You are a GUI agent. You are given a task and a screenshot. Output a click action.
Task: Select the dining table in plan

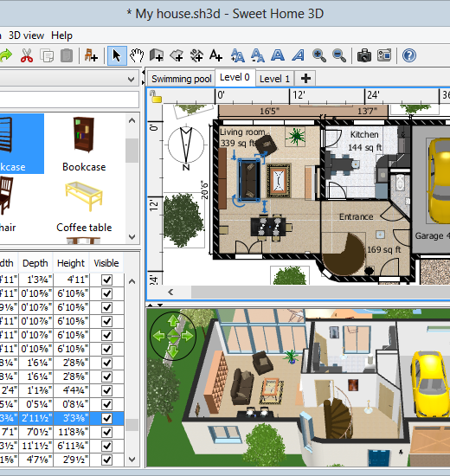pos(268,227)
